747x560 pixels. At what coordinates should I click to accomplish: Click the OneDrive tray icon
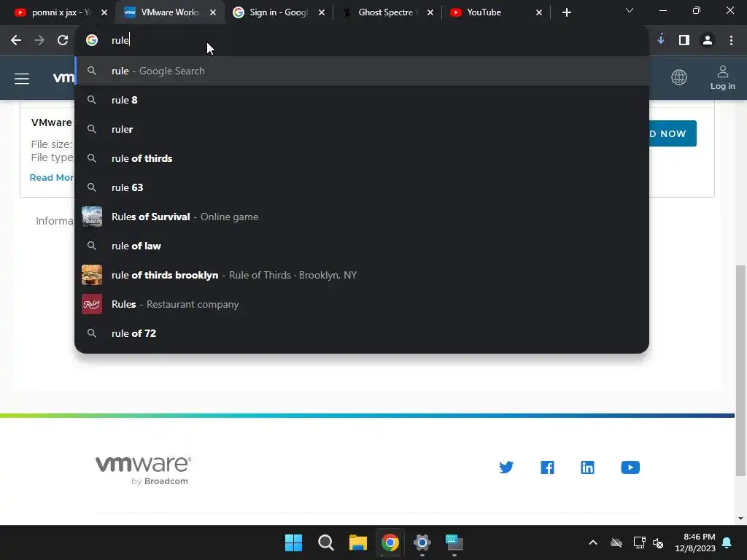click(x=616, y=542)
